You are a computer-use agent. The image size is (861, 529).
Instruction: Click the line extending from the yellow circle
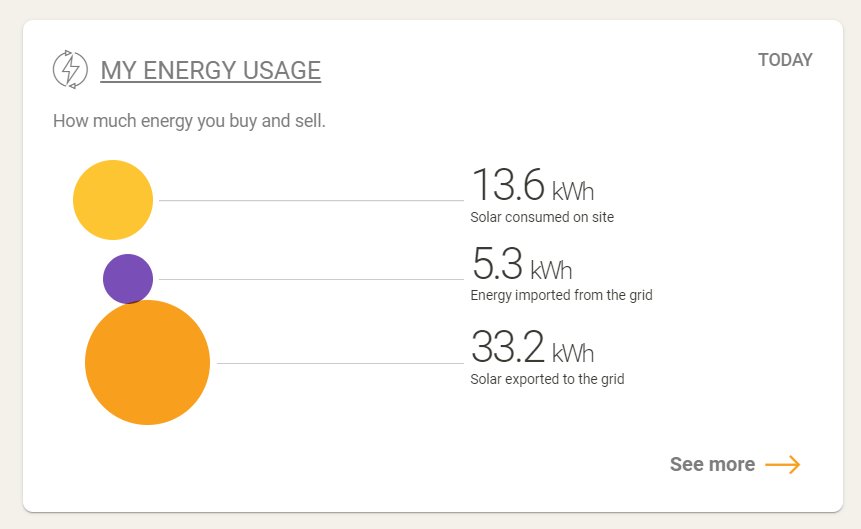pyautogui.click(x=310, y=201)
